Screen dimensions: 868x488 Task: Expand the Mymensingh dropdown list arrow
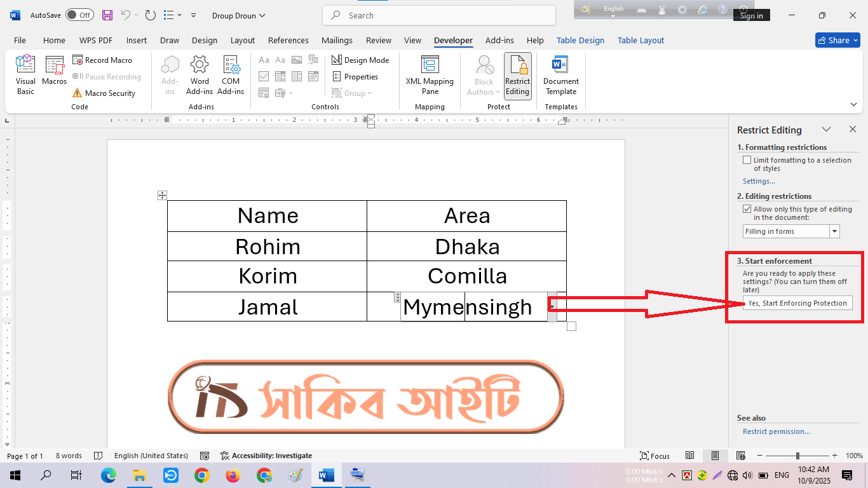(552, 307)
